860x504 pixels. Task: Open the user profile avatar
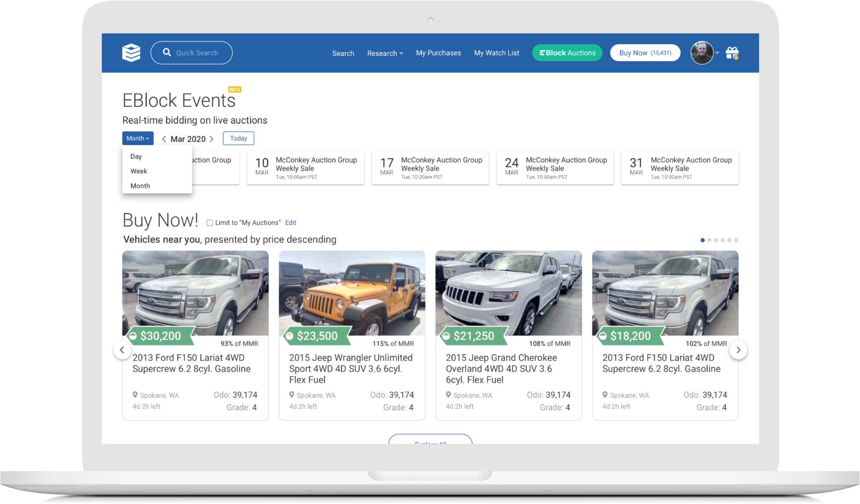point(702,53)
